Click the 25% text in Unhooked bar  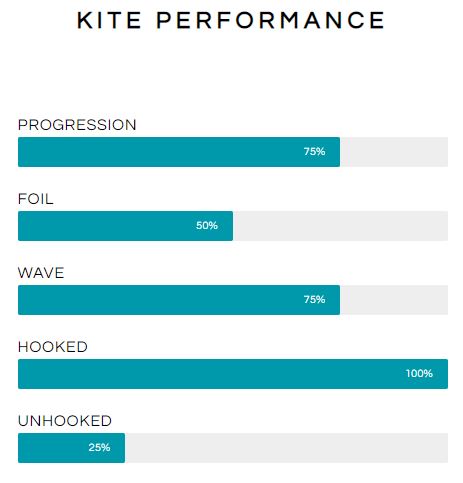coord(99,447)
